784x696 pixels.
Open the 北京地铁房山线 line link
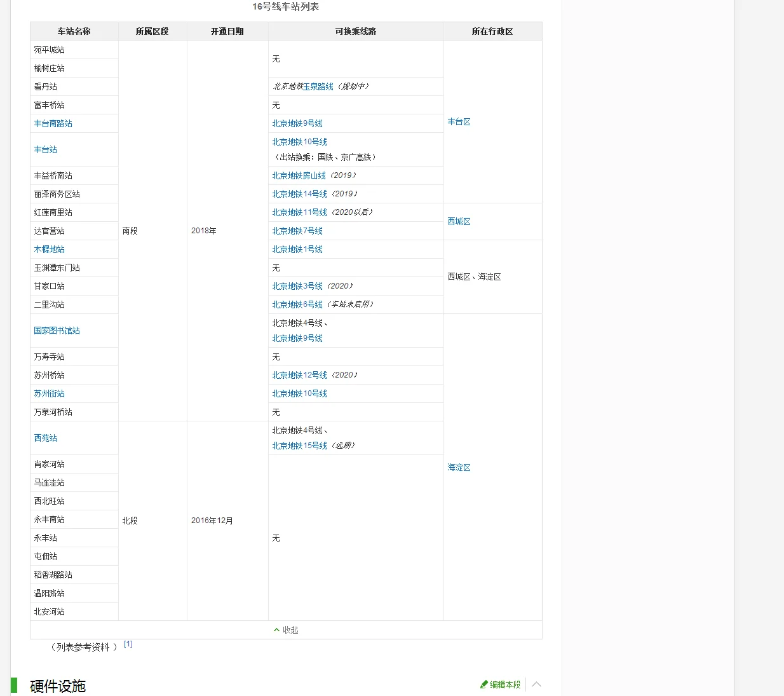pyautogui.click(x=297, y=175)
